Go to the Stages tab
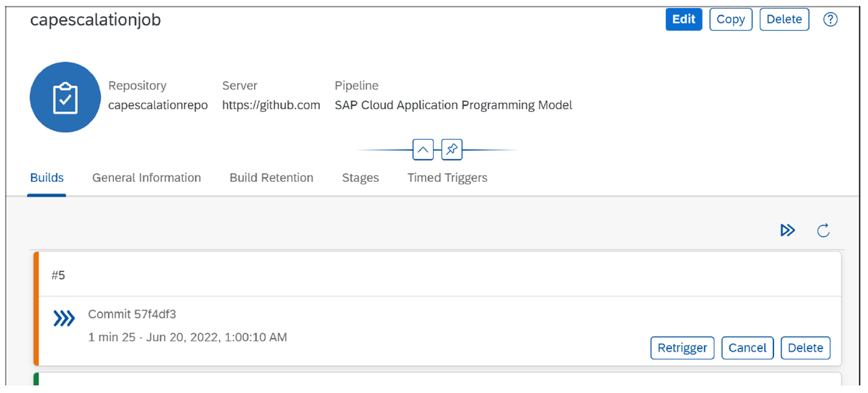This screenshot has height=393, width=868. point(360,178)
